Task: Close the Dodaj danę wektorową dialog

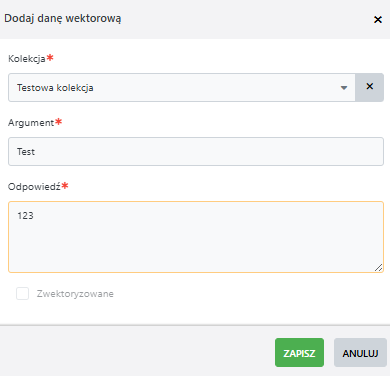Action: (x=378, y=20)
